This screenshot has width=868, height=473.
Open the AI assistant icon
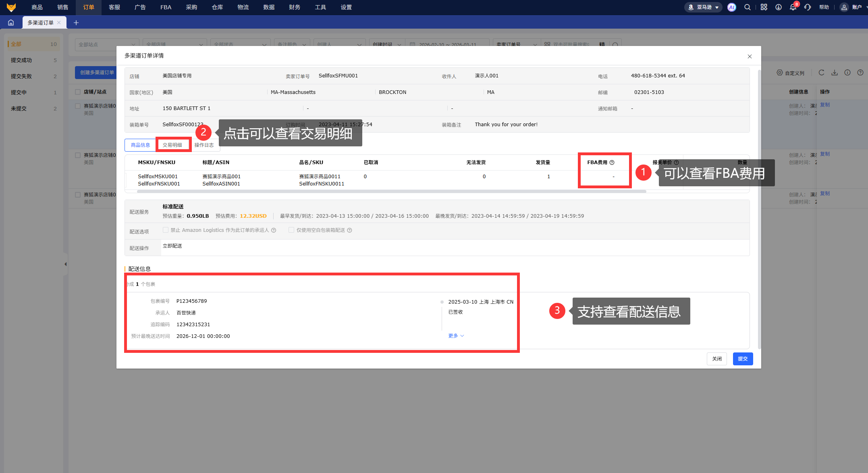(731, 7)
